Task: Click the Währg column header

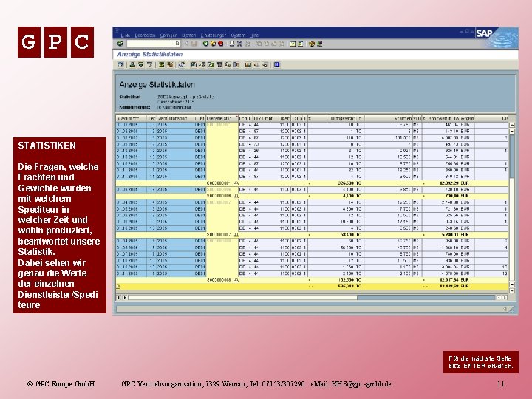Action: click(x=467, y=118)
